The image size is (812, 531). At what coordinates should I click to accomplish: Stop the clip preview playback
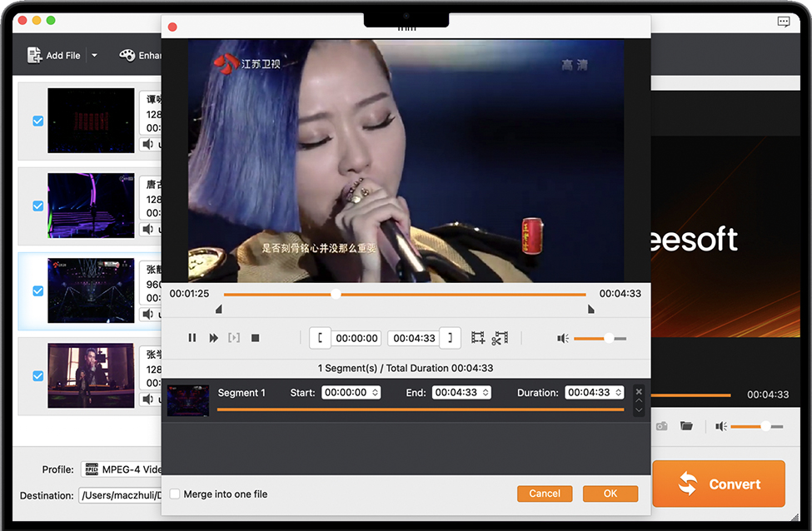coord(256,338)
